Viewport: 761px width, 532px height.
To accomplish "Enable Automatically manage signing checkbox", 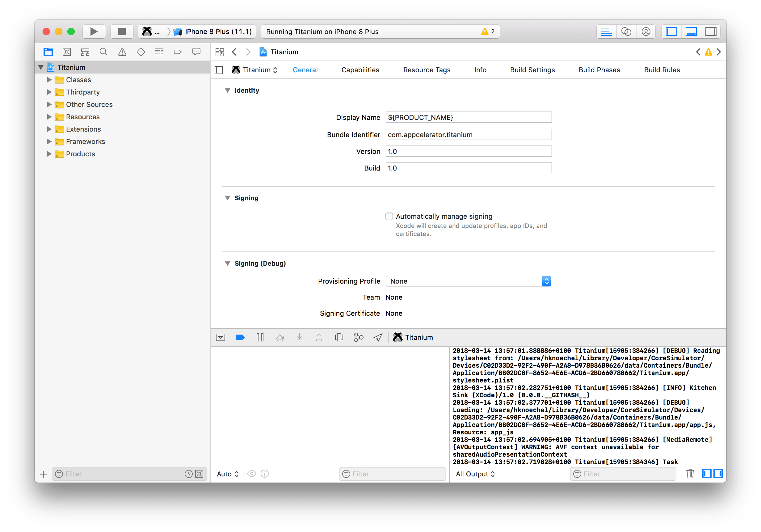I will point(389,217).
